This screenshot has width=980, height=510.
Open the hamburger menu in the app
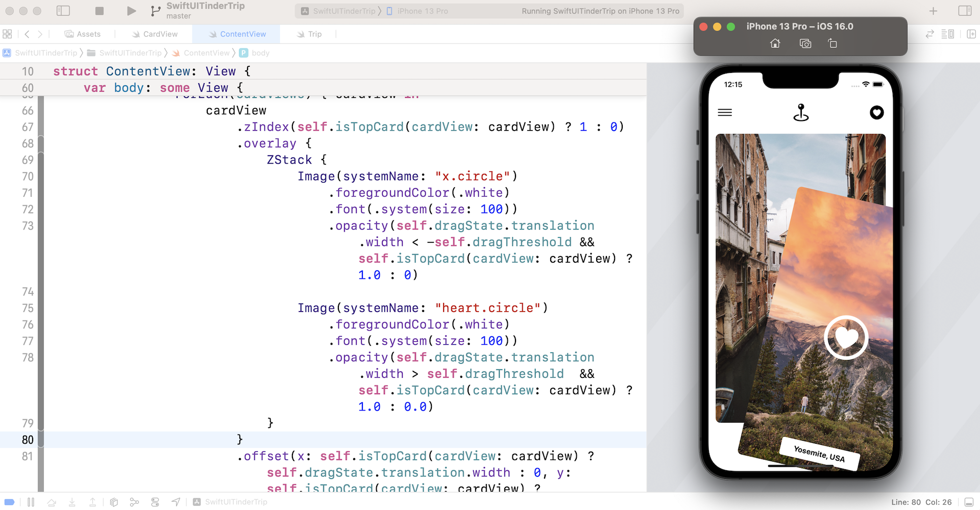click(724, 113)
